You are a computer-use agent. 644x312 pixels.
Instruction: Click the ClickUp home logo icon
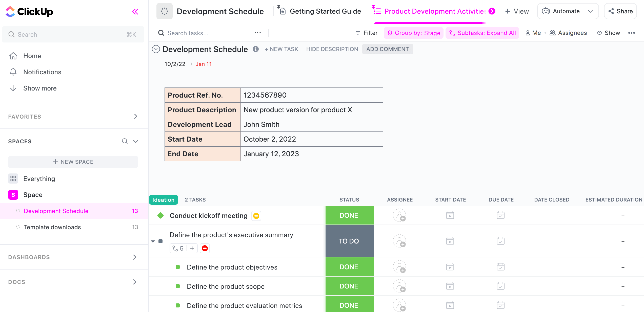tap(10, 11)
